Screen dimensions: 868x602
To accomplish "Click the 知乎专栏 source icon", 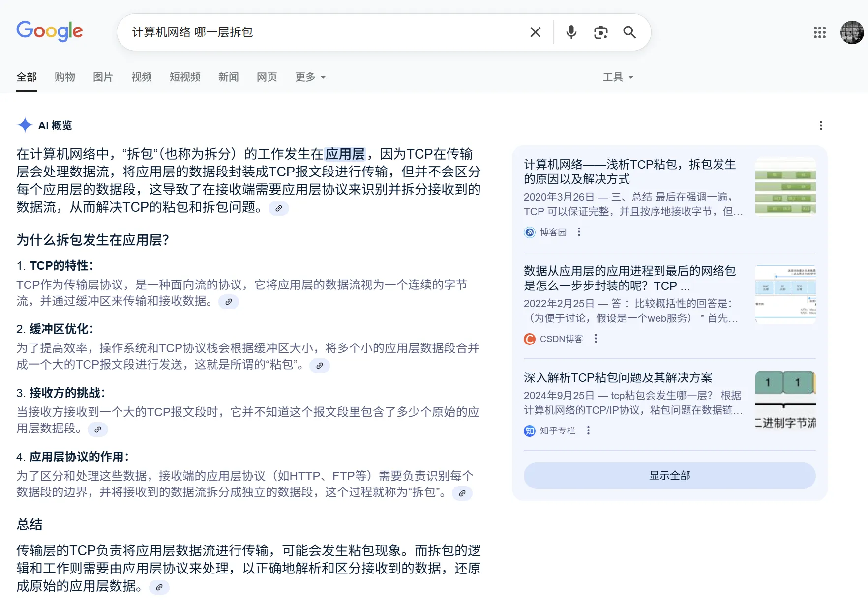I will 530,431.
